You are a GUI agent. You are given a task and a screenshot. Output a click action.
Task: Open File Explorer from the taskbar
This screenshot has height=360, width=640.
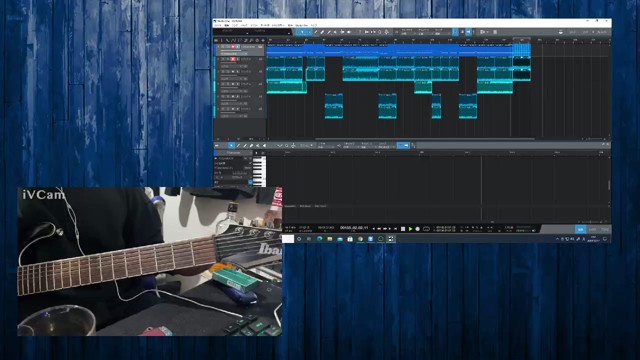tap(329, 239)
